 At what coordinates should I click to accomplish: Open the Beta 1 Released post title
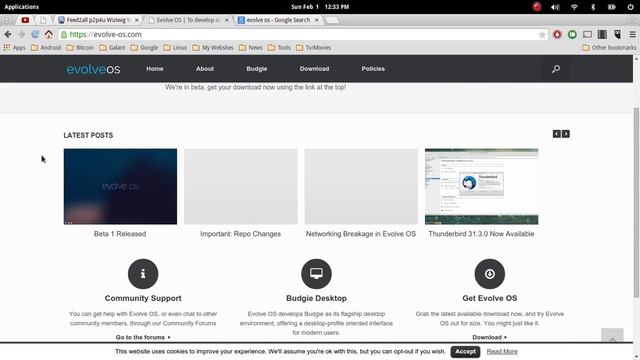click(120, 234)
